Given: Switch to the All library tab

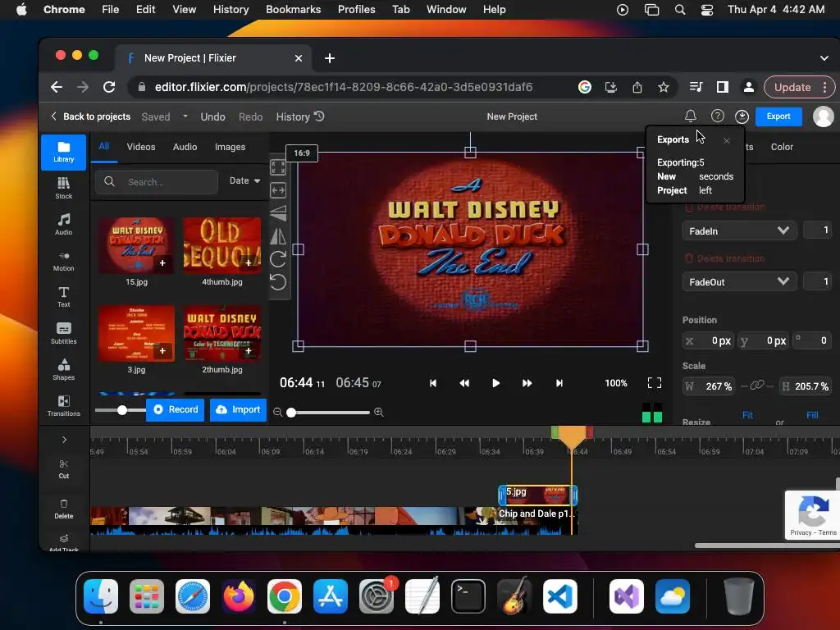Looking at the screenshot, I should tap(104, 147).
